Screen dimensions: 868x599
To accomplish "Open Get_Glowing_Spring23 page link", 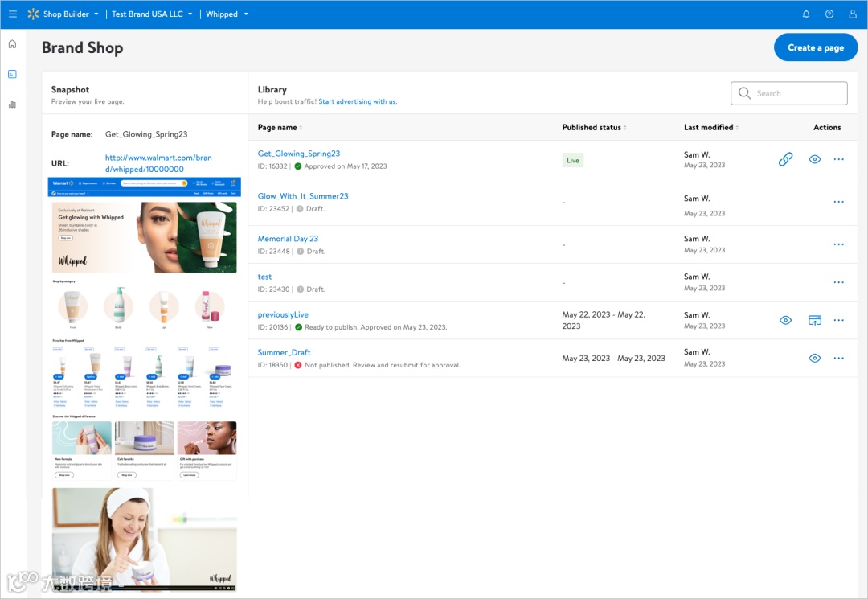I will pos(298,154).
